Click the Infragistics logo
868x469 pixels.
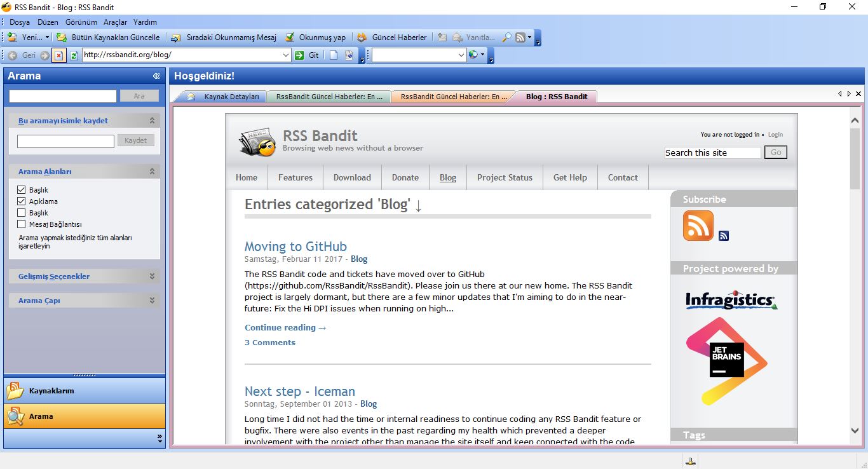[731, 300]
